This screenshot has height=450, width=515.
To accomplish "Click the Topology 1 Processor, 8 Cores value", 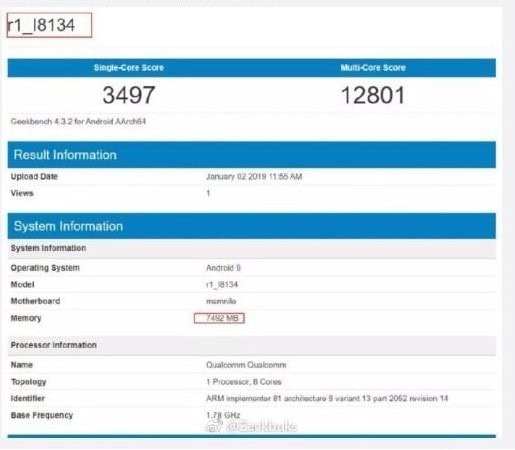I will 244,382.
